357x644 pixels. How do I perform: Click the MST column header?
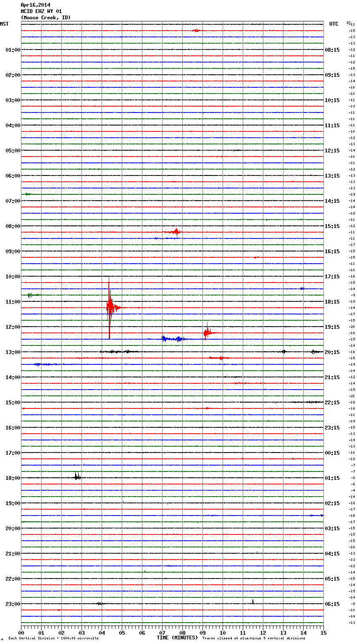4,24
